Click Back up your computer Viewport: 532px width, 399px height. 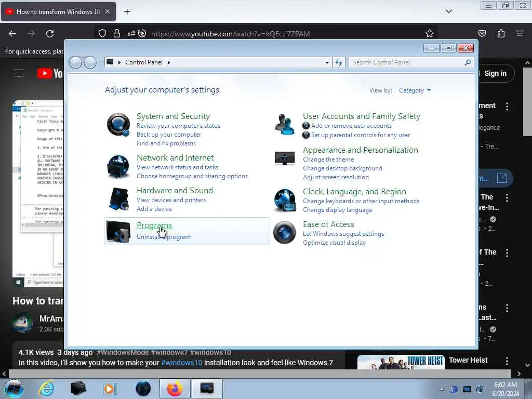[x=169, y=135]
